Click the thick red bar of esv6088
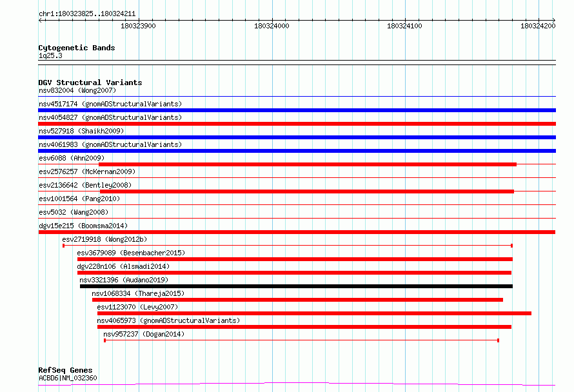574x392 pixels. [x=308, y=164]
